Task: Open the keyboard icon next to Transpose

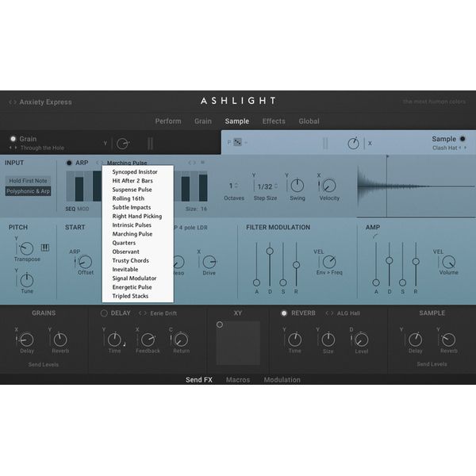Action: [x=45, y=248]
